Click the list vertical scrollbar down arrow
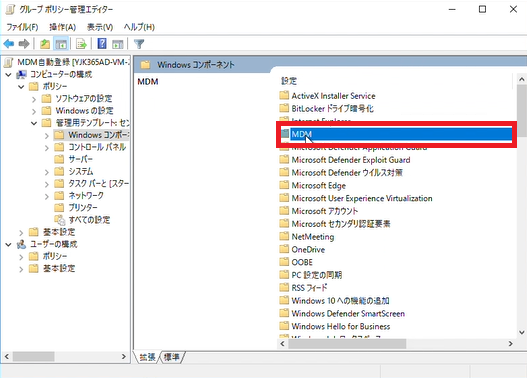Screen dimensions: 527x378 522,333
